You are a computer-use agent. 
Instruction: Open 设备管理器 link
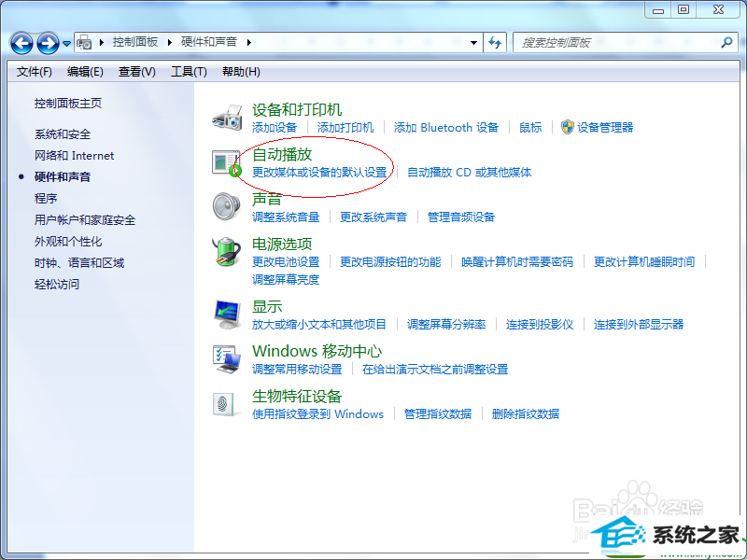tap(605, 128)
